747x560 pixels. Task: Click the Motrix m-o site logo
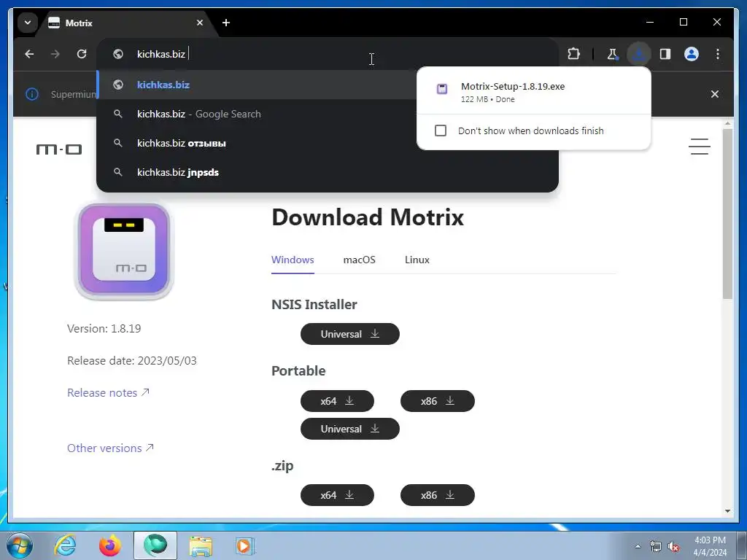59,149
